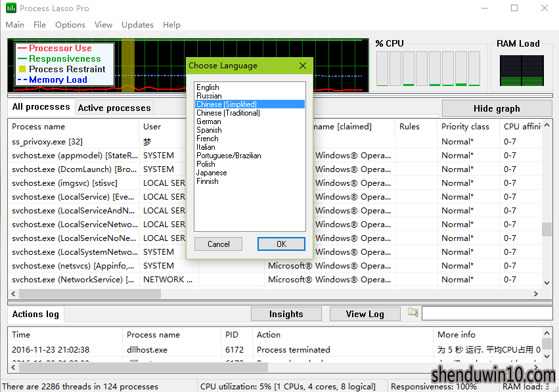Sort by Priority class column header
The width and height of the screenshot is (559, 392).
pos(468,127)
